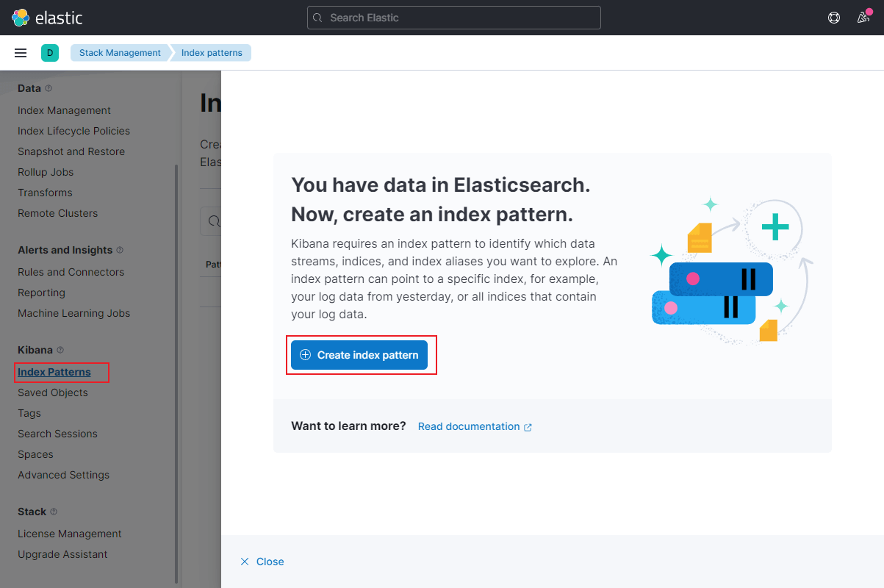This screenshot has height=588, width=884.
Task: Open Search Sessions
Action: click(57, 434)
